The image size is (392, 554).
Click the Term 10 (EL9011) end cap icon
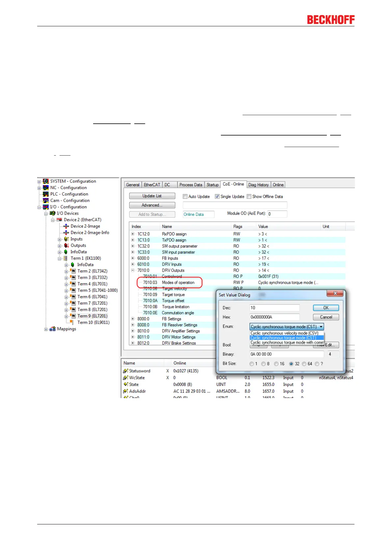pos(72,322)
